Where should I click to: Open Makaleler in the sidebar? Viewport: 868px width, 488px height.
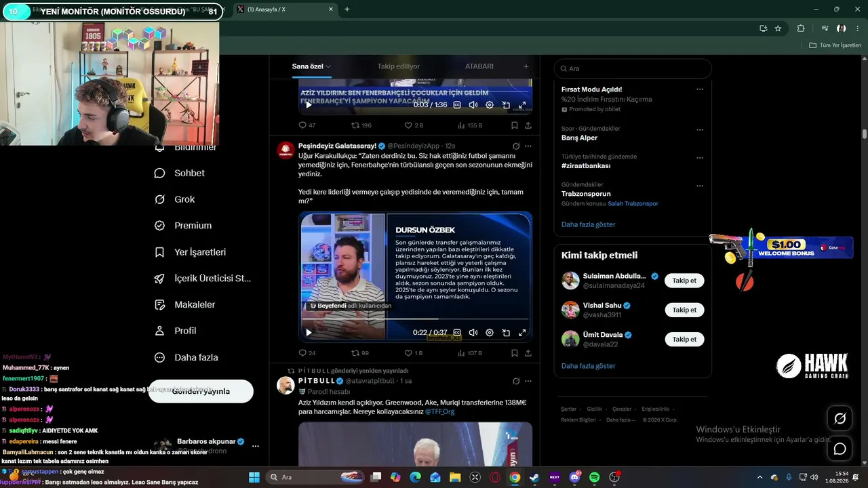point(185,305)
